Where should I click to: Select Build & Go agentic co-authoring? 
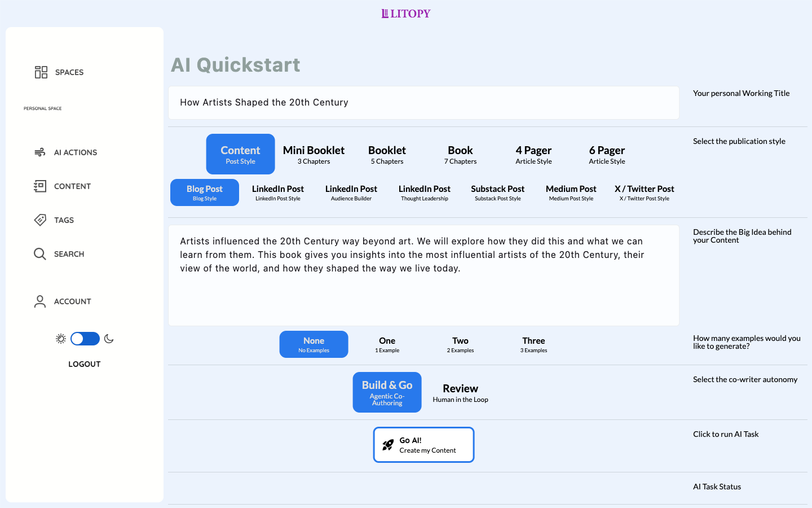pyautogui.click(x=387, y=392)
